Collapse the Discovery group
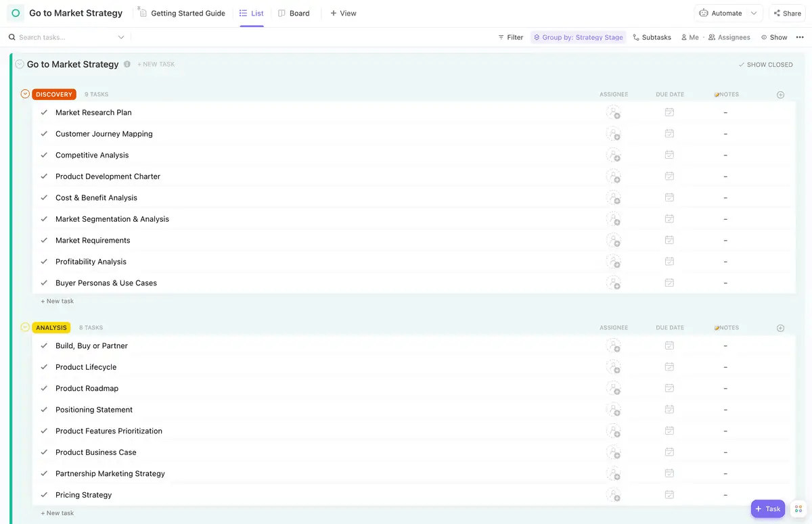The width and height of the screenshot is (812, 524). (25, 94)
